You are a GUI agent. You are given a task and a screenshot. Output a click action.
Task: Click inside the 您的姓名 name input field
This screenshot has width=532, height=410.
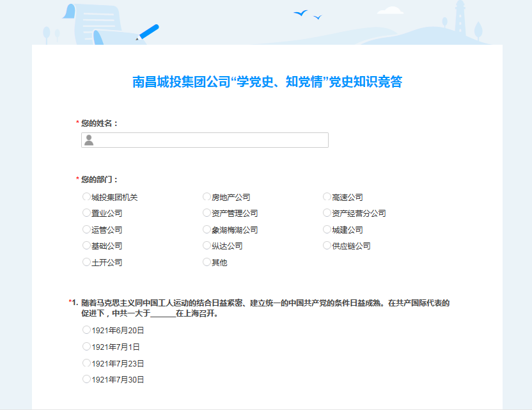pyautogui.click(x=205, y=139)
